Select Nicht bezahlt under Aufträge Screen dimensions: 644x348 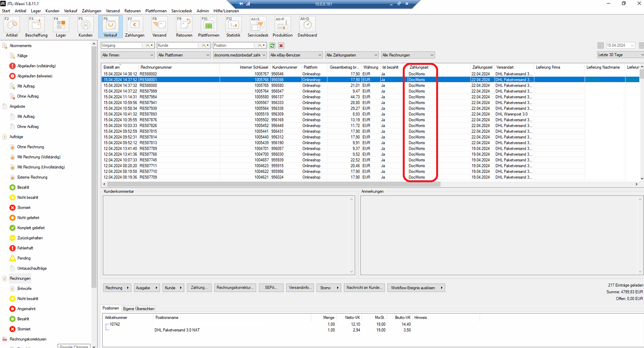coord(28,198)
